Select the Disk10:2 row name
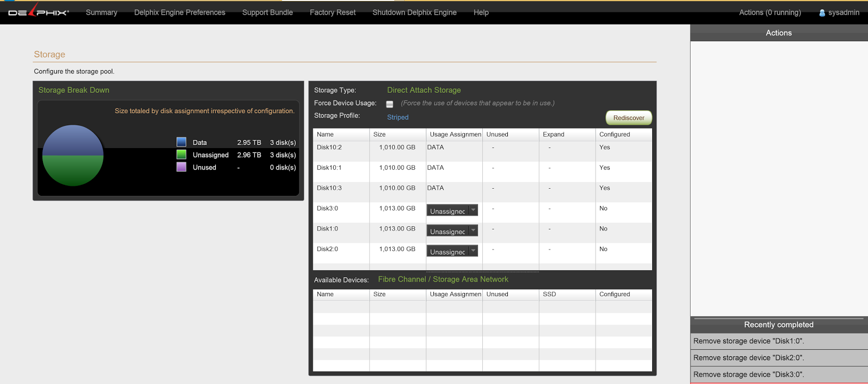 329,148
